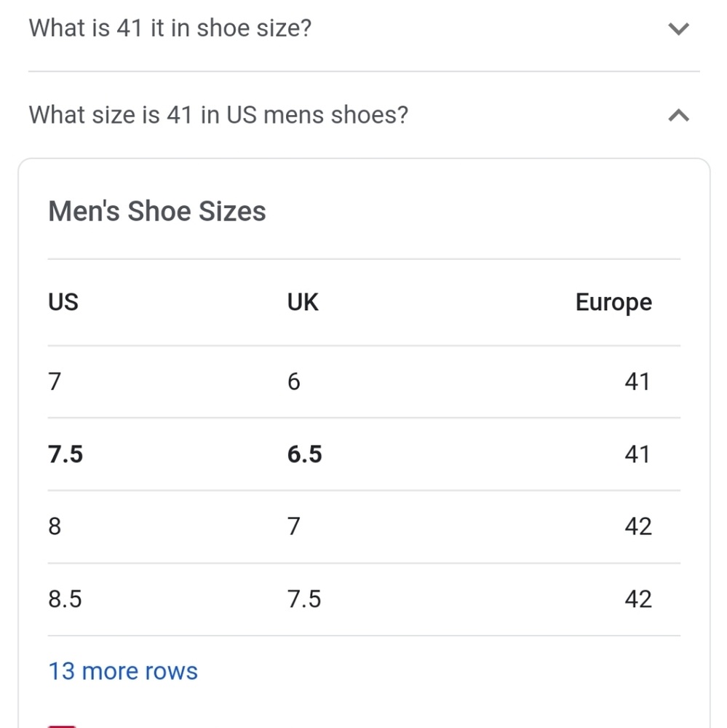This screenshot has height=728, width=727.
Task: Click the UK 7.5 cell in the last row
Action: coord(304,599)
